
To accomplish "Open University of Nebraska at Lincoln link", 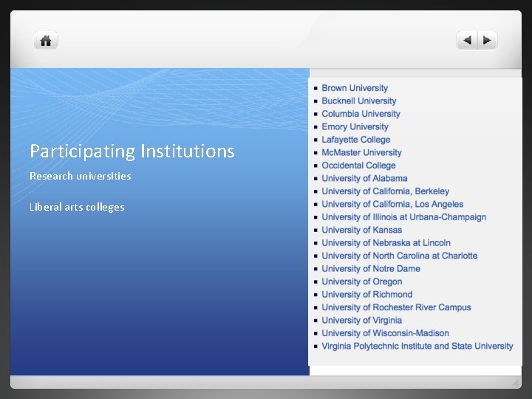I will [386, 242].
